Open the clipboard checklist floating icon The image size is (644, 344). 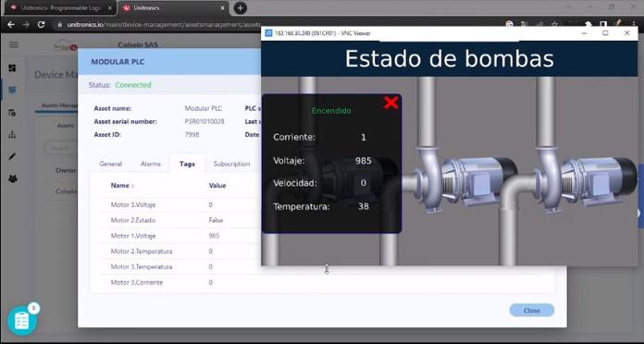click(x=22, y=321)
